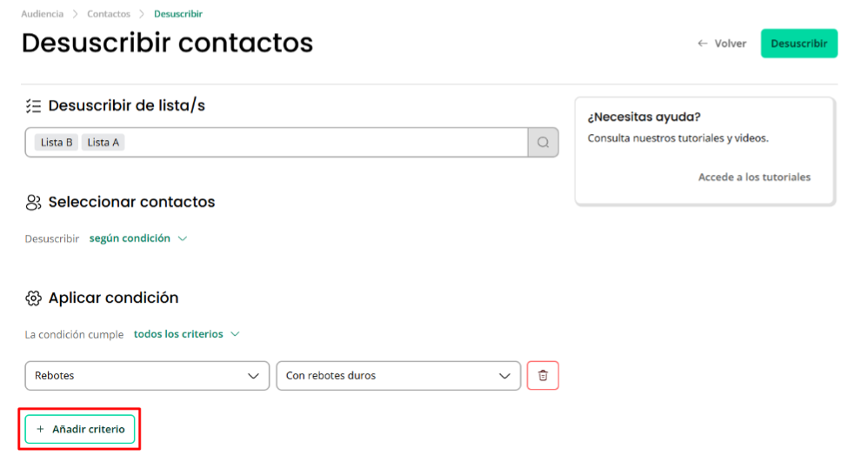Click the magnifier search icon in list field
868x462 pixels.
543,143
